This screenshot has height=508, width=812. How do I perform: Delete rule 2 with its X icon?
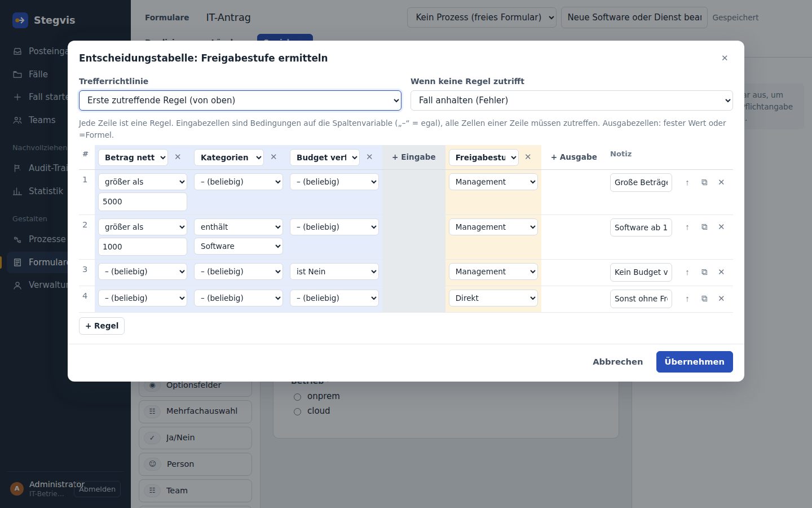click(721, 227)
